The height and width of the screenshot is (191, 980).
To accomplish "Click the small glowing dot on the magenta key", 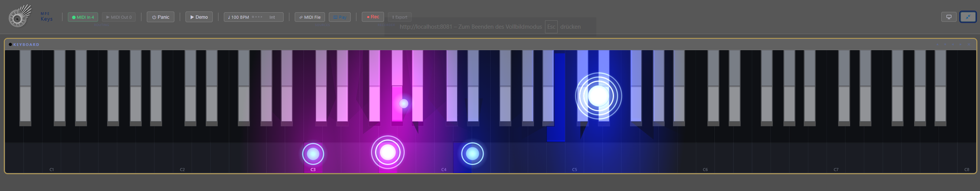I will coord(404,103).
